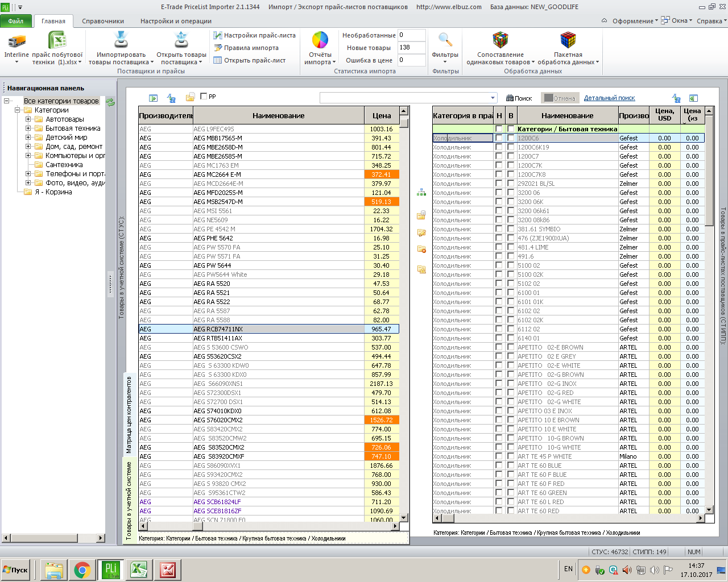Tick the H checkbox for row 1200C6K19

(x=499, y=147)
